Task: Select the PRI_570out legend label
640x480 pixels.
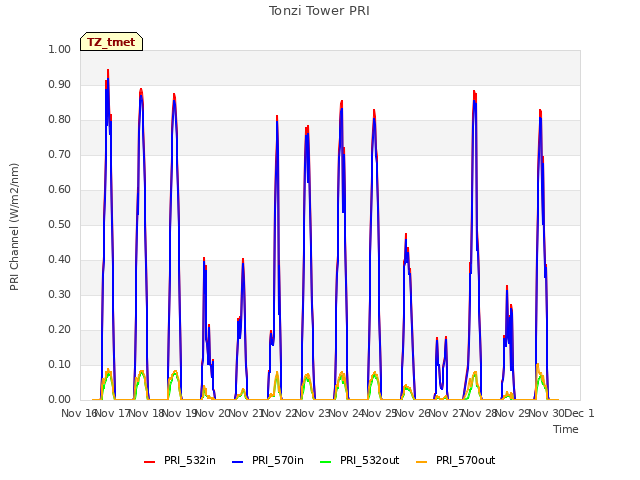Action: coord(466,460)
